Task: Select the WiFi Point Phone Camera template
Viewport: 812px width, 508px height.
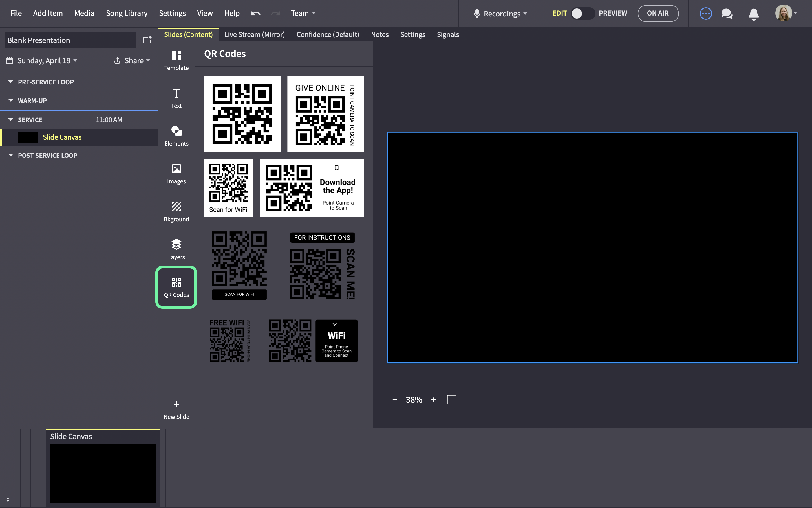Action: [x=313, y=340]
